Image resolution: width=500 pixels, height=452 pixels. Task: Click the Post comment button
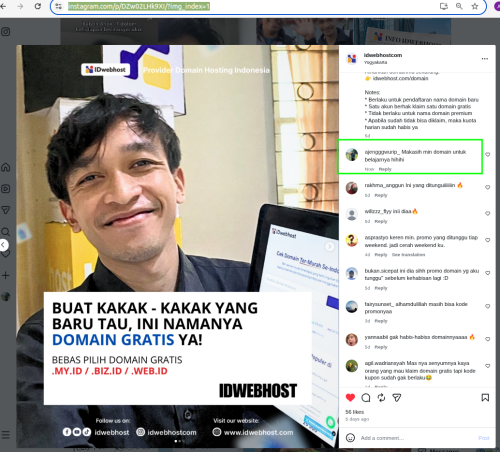484,438
